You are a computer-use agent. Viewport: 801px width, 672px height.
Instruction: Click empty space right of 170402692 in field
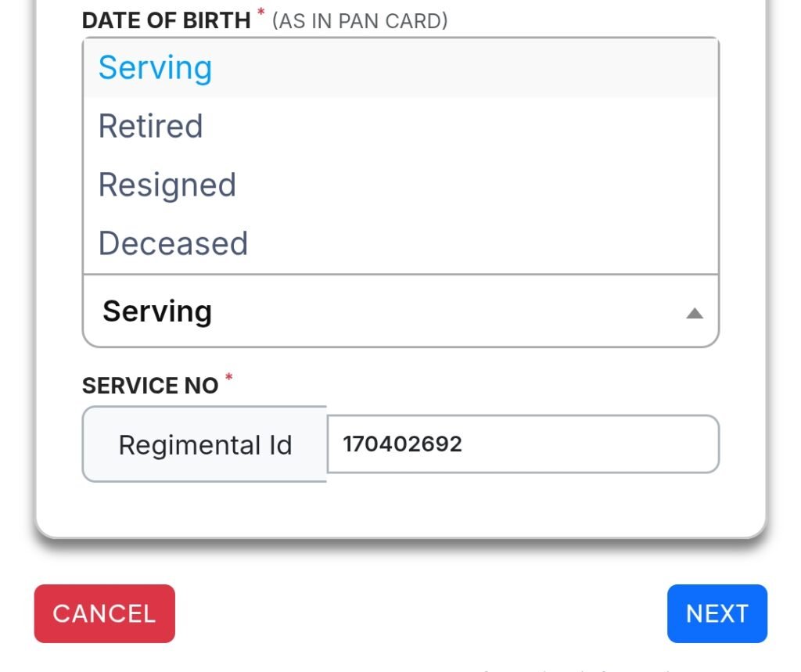(594, 444)
